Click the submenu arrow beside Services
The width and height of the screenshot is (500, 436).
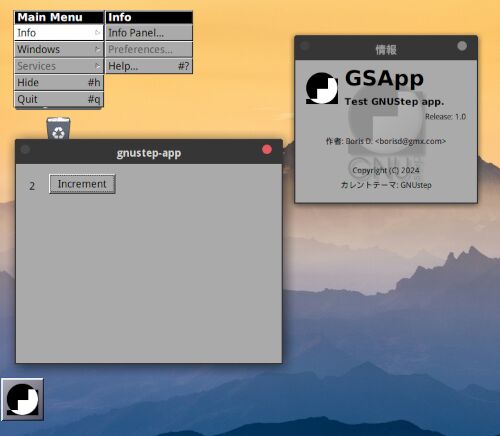97,66
